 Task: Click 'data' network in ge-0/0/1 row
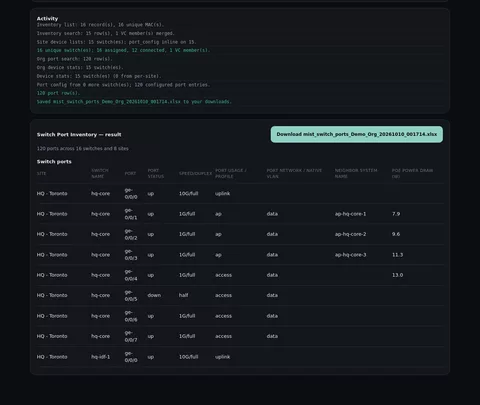tap(272, 214)
